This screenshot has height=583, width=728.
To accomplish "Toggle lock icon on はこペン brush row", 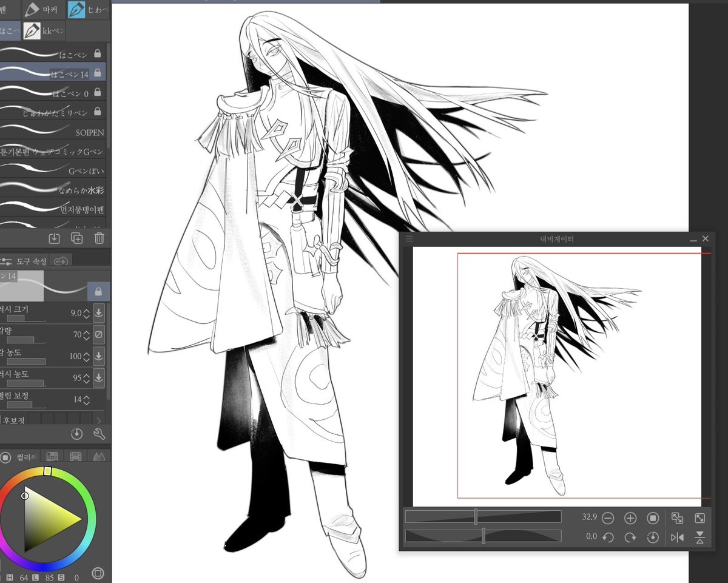I will coord(98,55).
